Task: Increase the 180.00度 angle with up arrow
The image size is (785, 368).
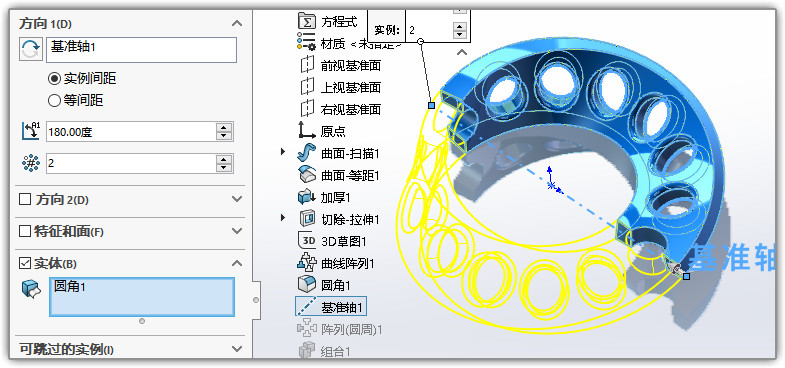Action: coord(224,128)
